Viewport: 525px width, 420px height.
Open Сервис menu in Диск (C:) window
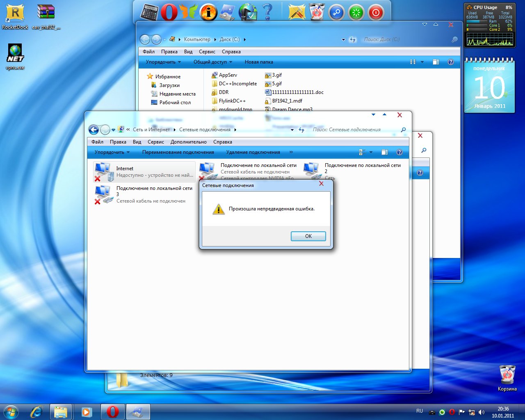[x=207, y=52]
